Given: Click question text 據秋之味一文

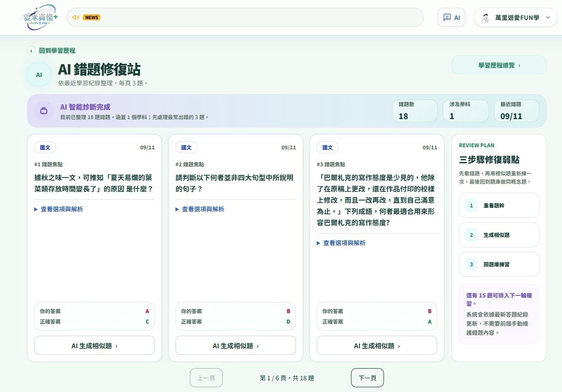Looking at the screenshot, I should click(x=94, y=183).
